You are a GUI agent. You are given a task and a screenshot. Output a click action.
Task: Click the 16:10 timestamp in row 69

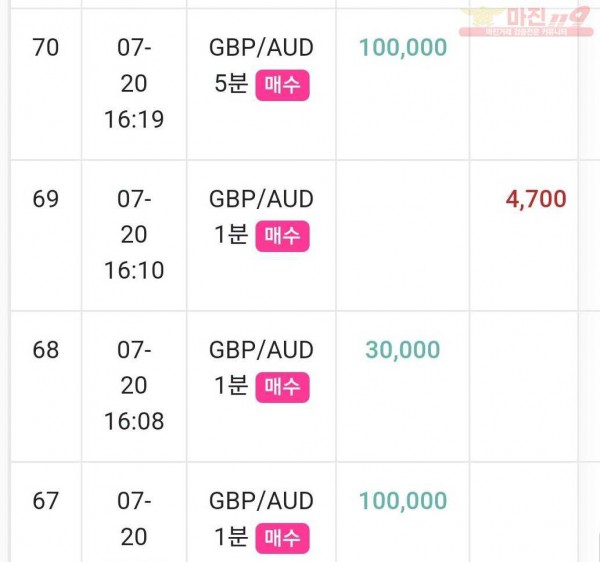(134, 270)
